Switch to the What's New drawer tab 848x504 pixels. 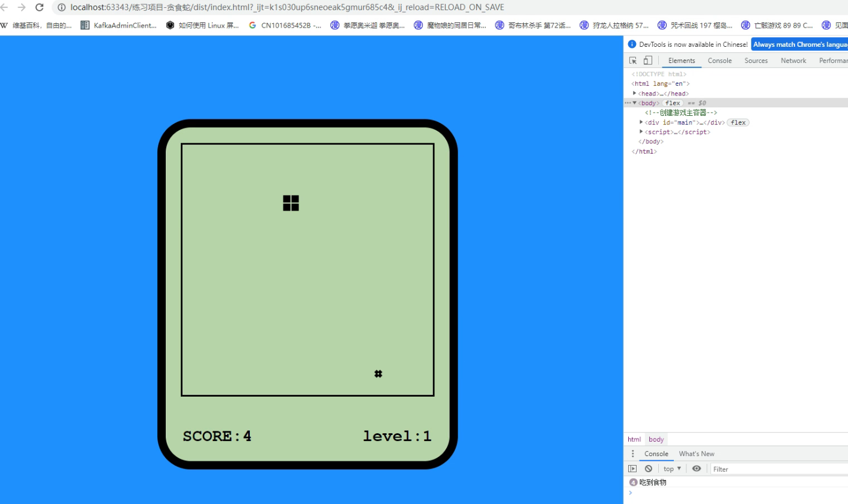(x=697, y=454)
